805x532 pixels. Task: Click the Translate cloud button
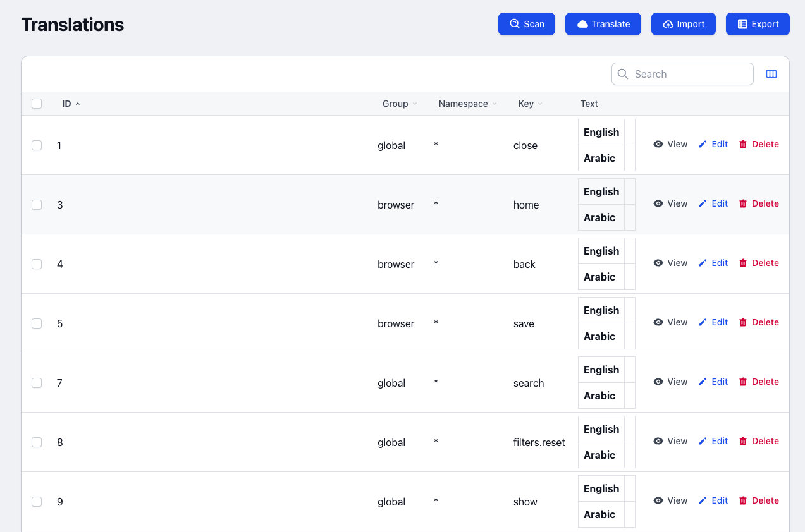click(x=603, y=24)
